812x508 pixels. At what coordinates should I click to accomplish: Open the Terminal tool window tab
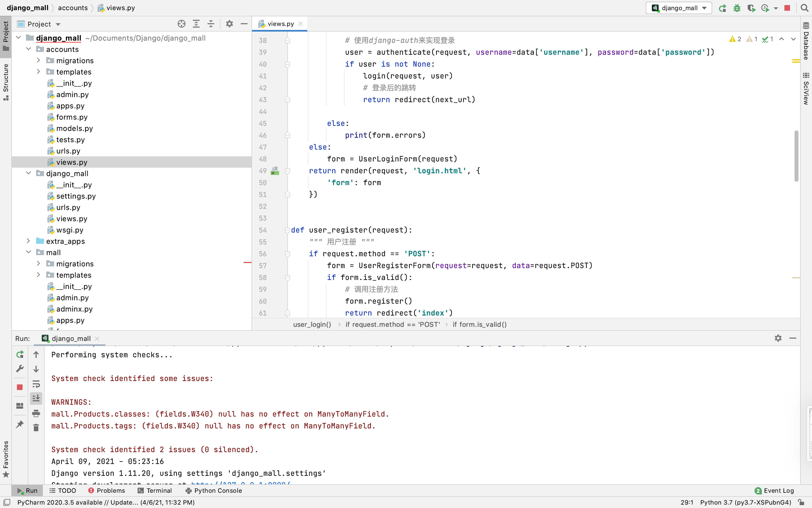155,491
